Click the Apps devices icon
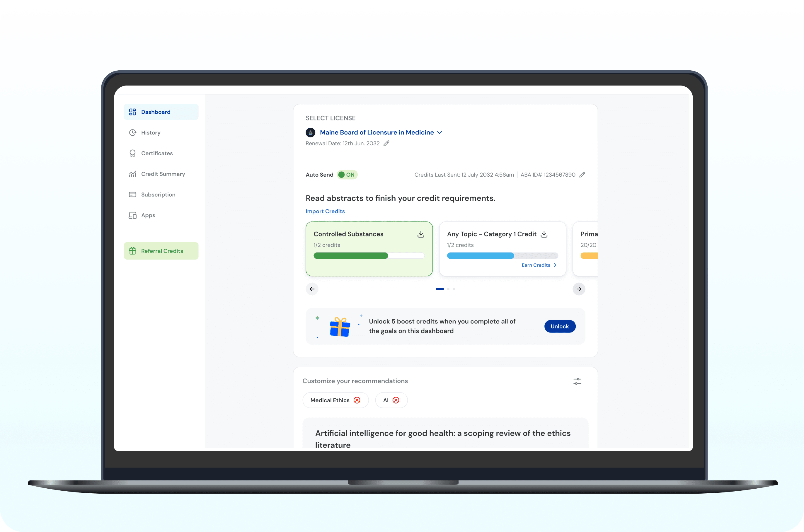Viewport: 804px width, 532px height. [x=133, y=215]
